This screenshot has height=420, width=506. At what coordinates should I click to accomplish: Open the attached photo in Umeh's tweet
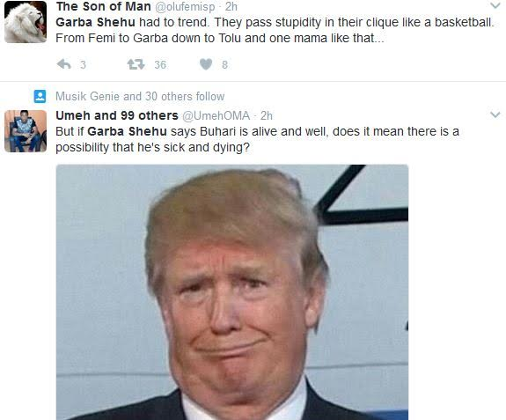[232, 292]
